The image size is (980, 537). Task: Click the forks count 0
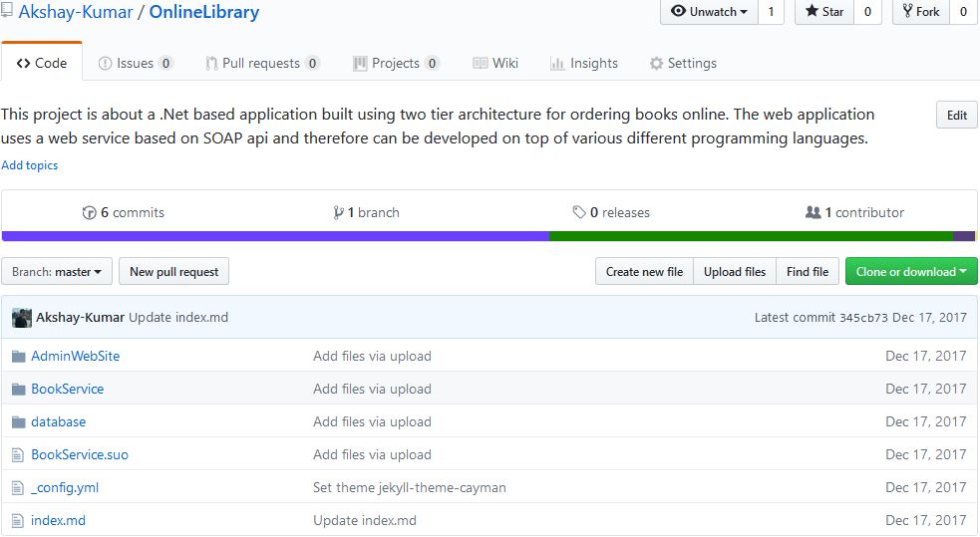(x=963, y=11)
